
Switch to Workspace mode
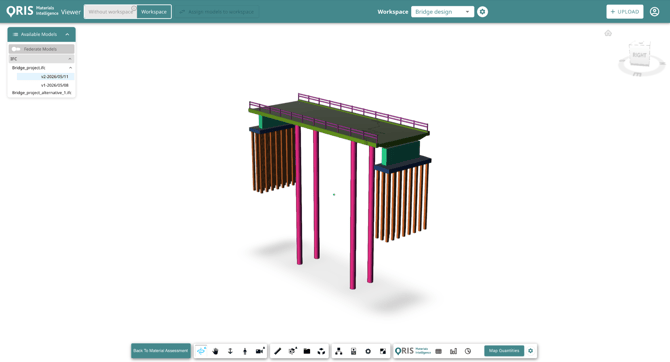click(x=154, y=12)
